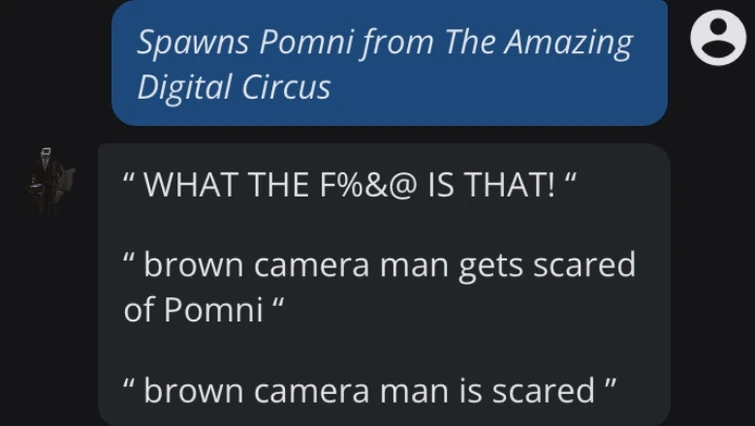Image resolution: width=755 pixels, height=426 pixels.
Task: Click the word "Amazing" in blue bubble
Action: pos(568,43)
